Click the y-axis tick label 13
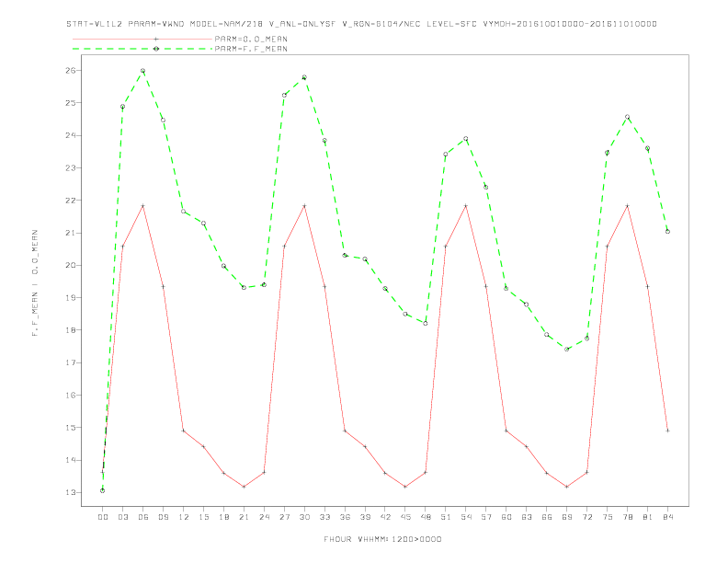This screenshot has height=563, width=728. (71, 492)
